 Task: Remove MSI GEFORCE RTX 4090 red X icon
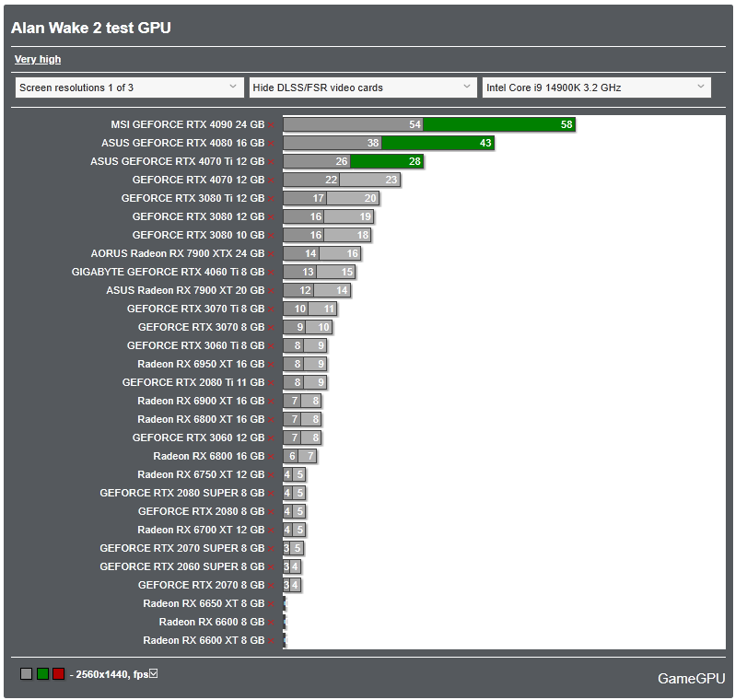(271, 124)
